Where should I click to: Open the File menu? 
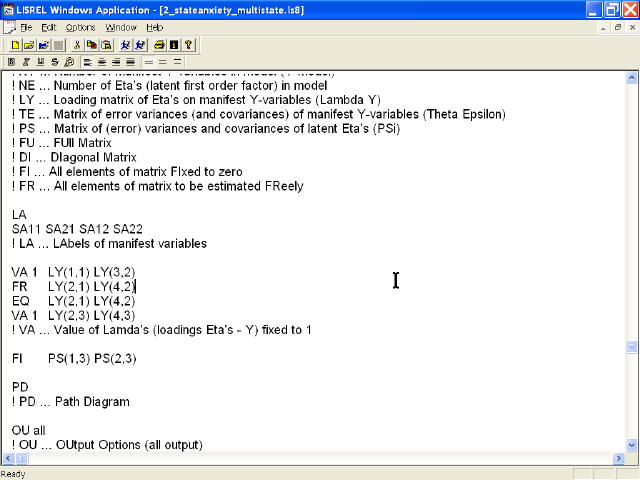tap(26, 27)
